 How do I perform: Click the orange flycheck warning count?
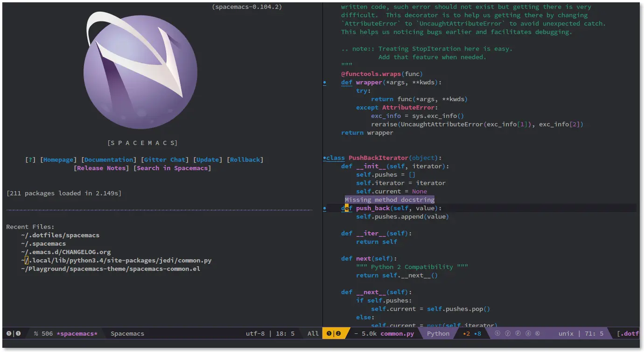(467, 334)
